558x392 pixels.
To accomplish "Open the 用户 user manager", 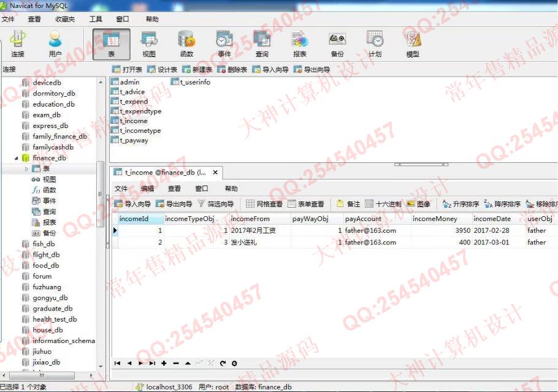I will [x=55, y=44].
